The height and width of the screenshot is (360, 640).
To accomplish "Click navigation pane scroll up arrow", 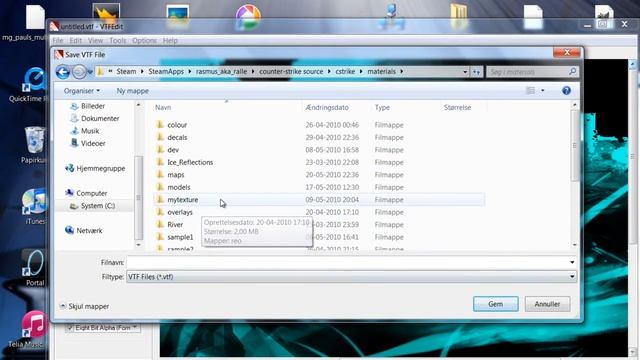I will pos(138,105).
